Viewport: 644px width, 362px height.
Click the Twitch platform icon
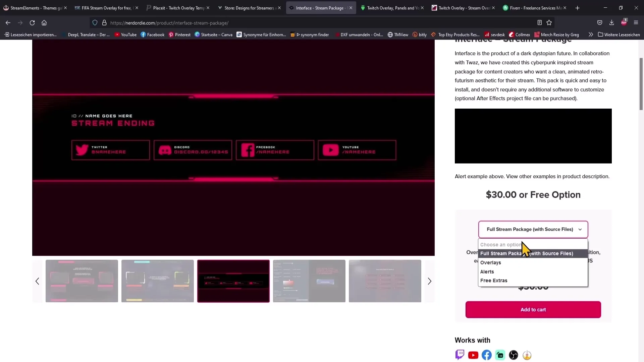click(460, 355)
